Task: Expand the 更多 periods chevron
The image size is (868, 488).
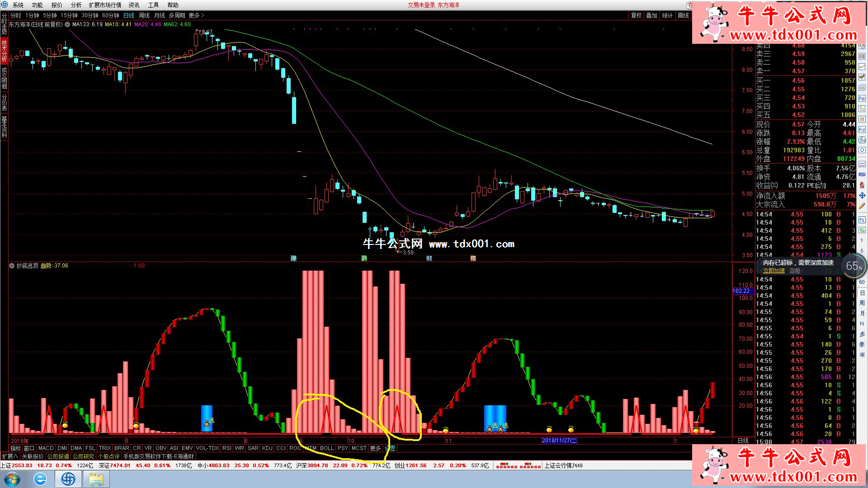Action: click(x=203, y=15)
